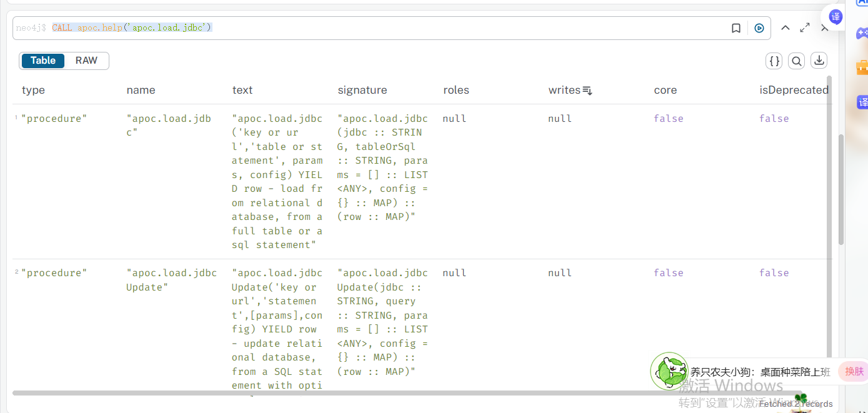Open code view with the {} icon
Viewport: 868px width, 413px height.
click(x=774, y=61)
